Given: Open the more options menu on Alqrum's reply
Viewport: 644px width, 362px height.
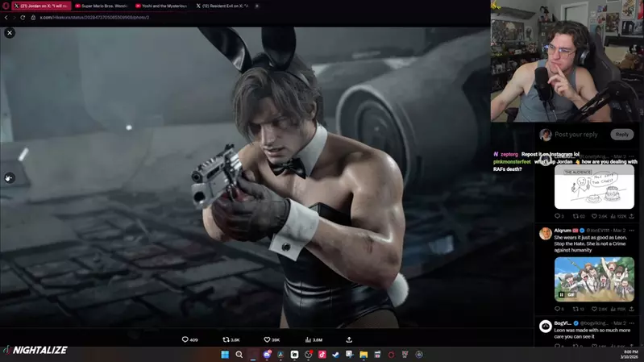Looking at the screenshot, I should click(631, 231).
